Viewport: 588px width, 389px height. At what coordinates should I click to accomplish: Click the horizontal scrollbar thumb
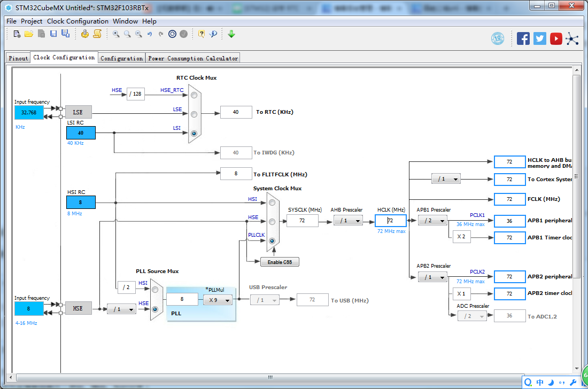tap(270, 377)
